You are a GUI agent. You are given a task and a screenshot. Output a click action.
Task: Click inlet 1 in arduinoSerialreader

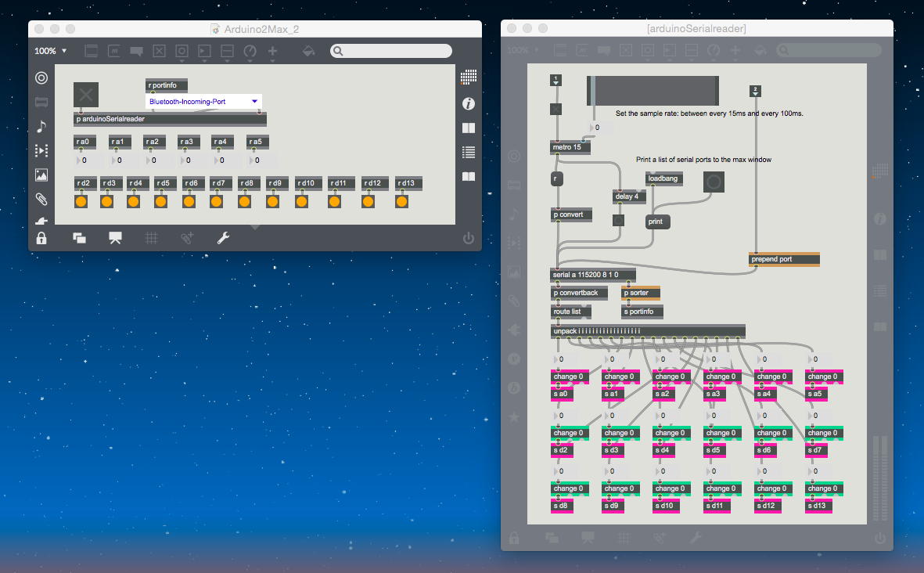[555, 80]
